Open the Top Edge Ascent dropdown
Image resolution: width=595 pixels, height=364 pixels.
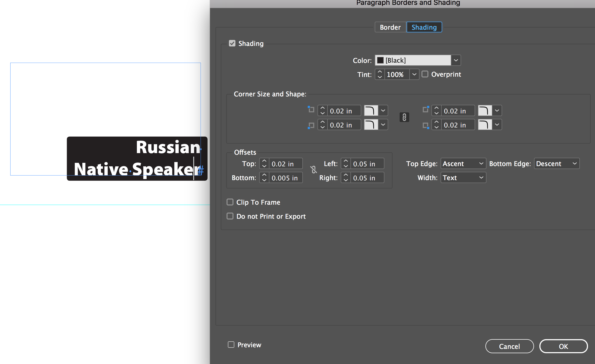pos(463,164)
